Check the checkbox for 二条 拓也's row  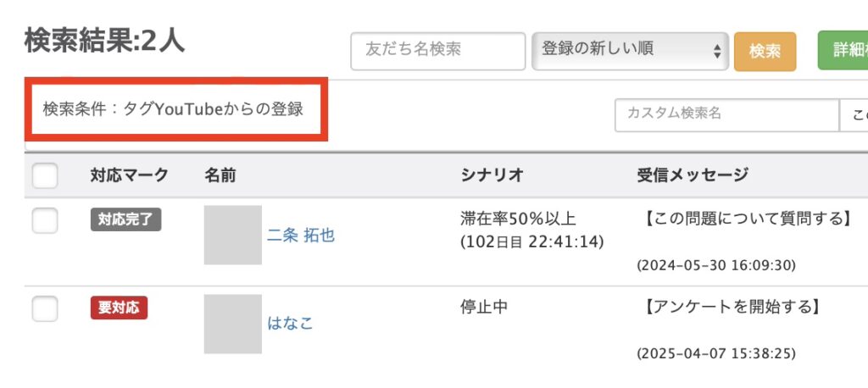pyautogui.click(x=45, y=220)
